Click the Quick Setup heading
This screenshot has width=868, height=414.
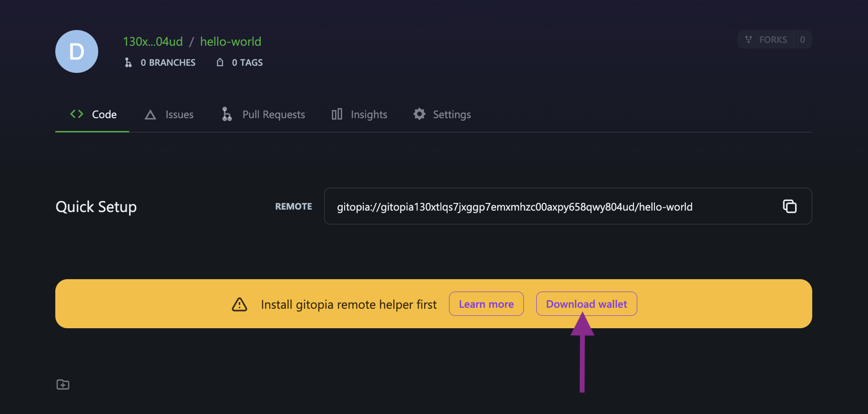pos(96,207)
